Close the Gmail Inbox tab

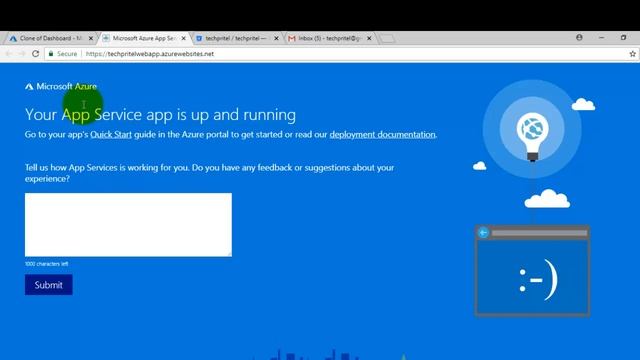click(x=369, y=38)
